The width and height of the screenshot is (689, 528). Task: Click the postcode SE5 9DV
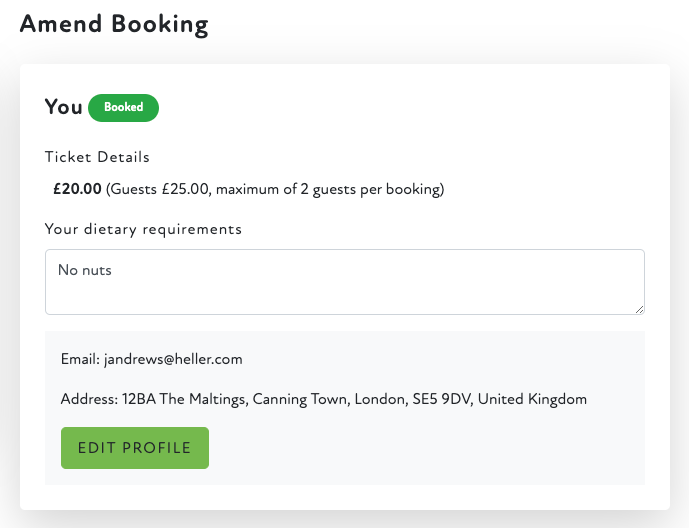pyautogui.click(x=441, y=399)
